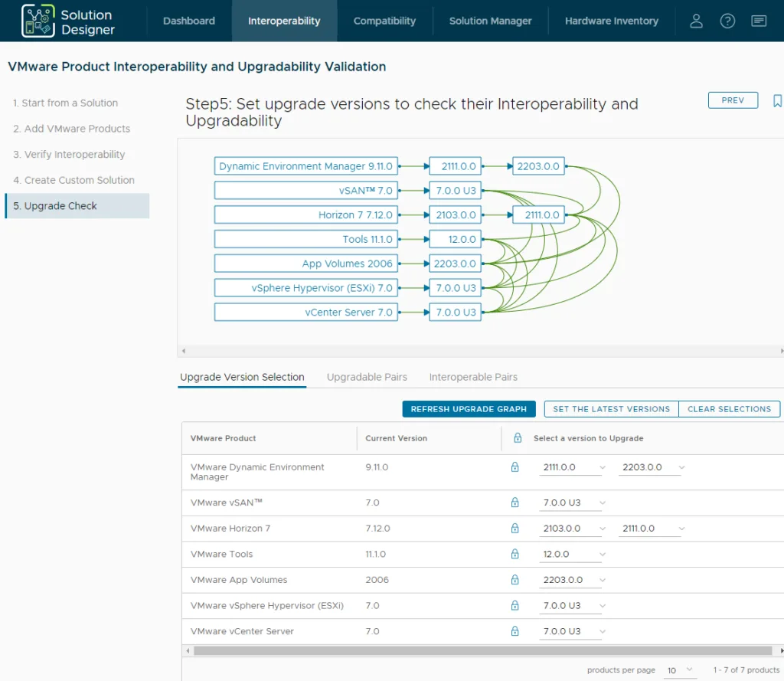Click Horizon 7 7.12.0 graph node
Viewport: 784px width, 681px height.
[x=306, y=215]
